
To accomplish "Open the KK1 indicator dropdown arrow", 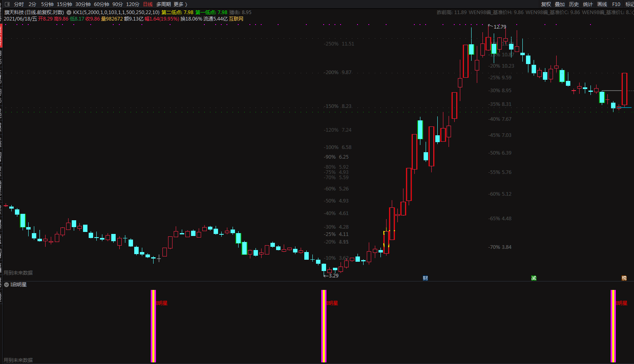I will (69, 12).
